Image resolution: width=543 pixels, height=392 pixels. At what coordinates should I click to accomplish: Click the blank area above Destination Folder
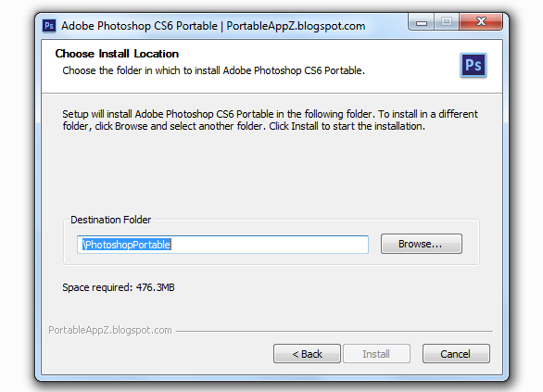[271, 173]
